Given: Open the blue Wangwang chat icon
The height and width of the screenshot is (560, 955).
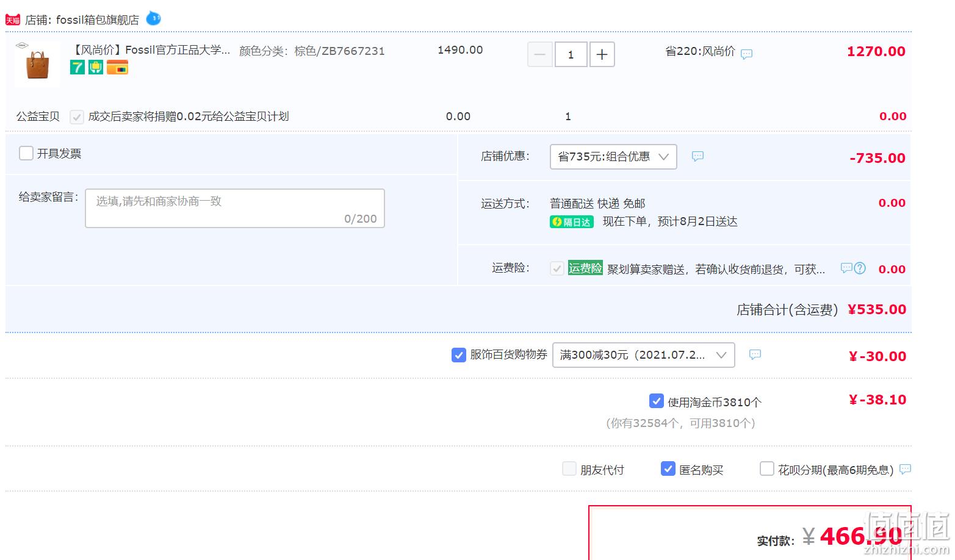Looking at the screenshot, I should [x=154, y=18].
